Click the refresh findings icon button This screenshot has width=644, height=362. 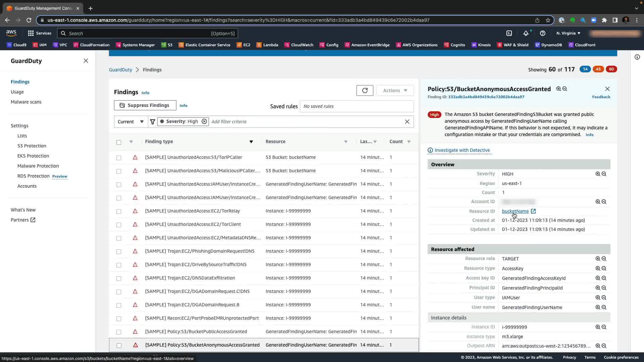pos(365,90)
